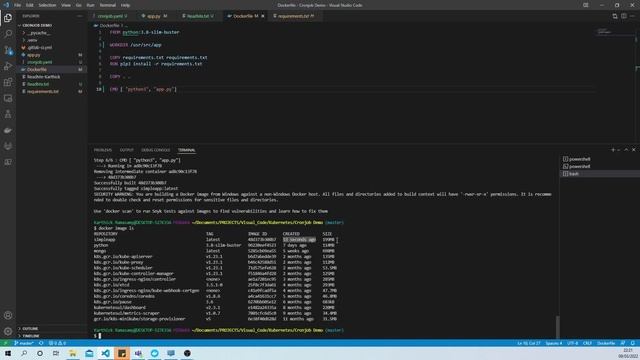Open the Accounts icon in the activity bar
Image resolution: width=640 pixels, height=360 pixels.
(8, 315)
